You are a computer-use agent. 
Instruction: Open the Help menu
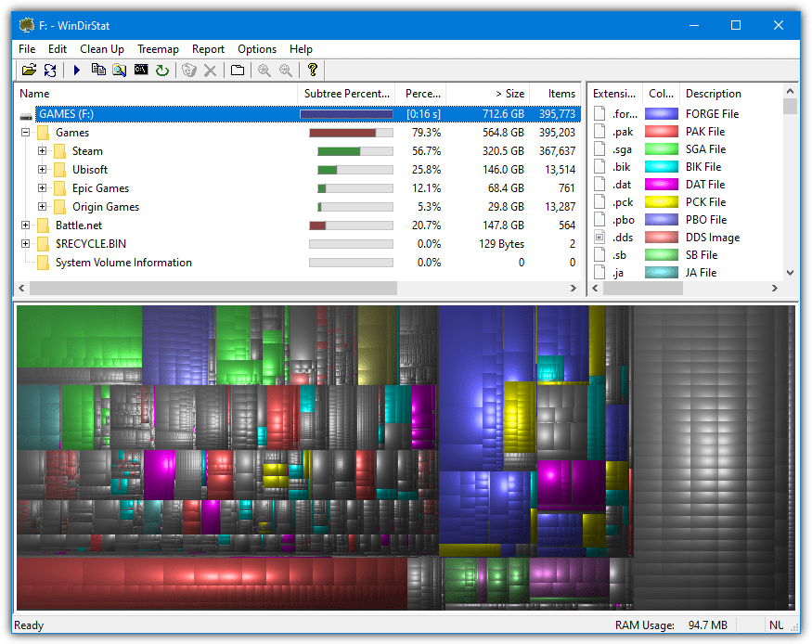point(301,49)
